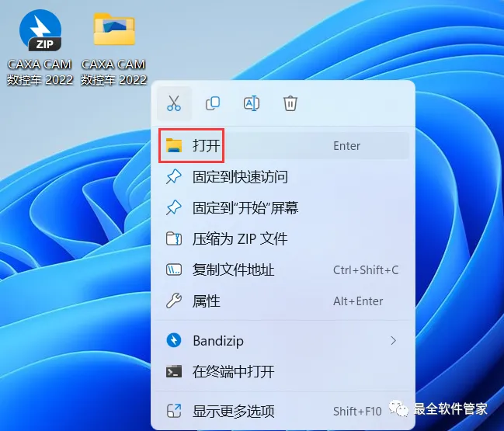Viewport: 504px width, 431px height.
Task: Choose 打开 from the context menu
Action: click(283, 145)
